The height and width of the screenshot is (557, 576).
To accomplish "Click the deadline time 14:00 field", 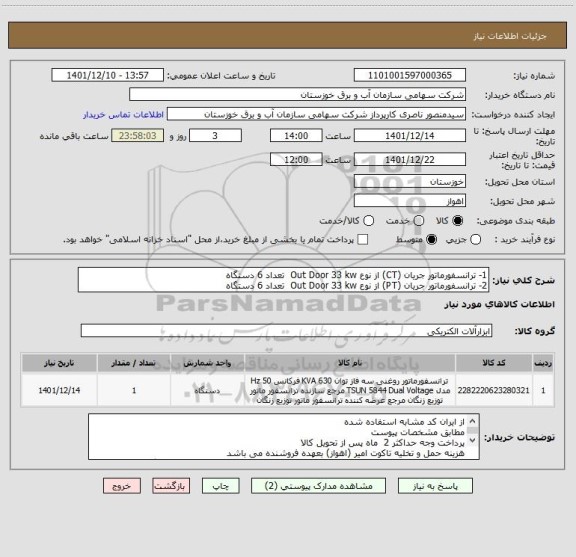I will [296, 136].
